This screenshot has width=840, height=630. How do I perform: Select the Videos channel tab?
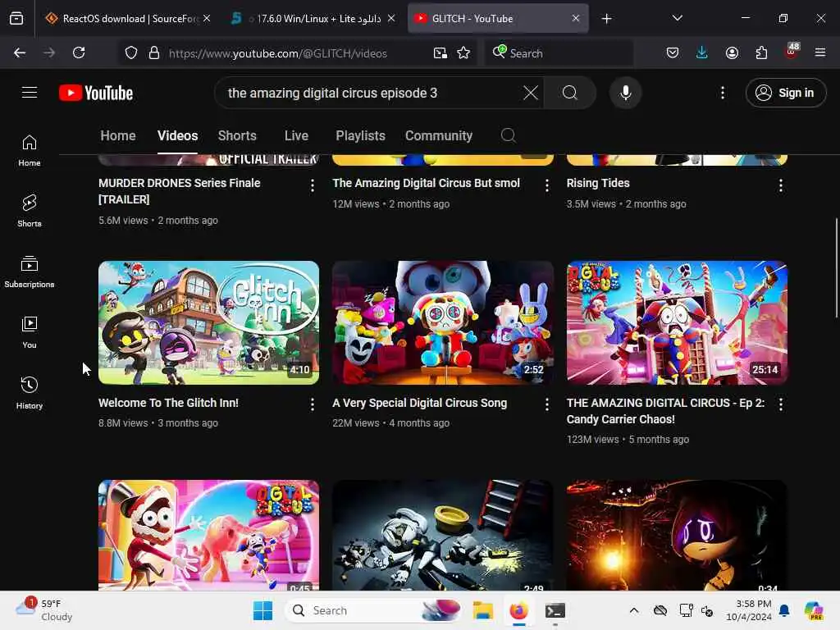tap(177, 135)
